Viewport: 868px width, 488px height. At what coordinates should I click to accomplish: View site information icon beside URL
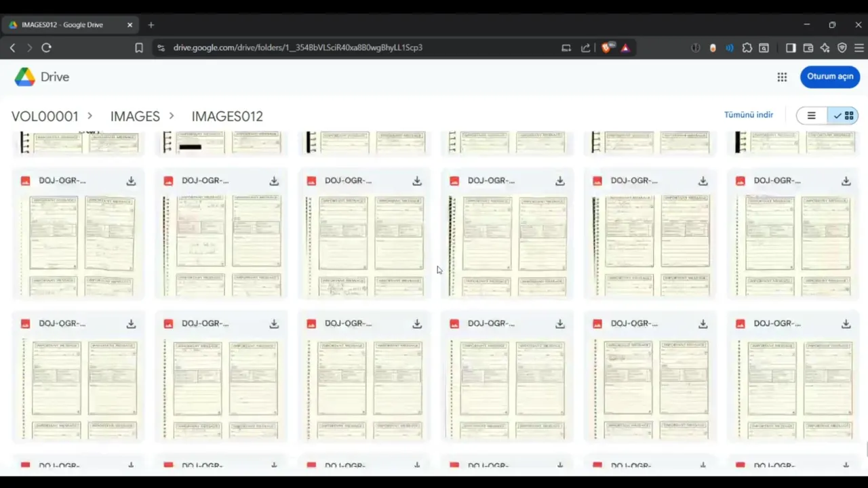pyautogui.click(x=161, y=47)
